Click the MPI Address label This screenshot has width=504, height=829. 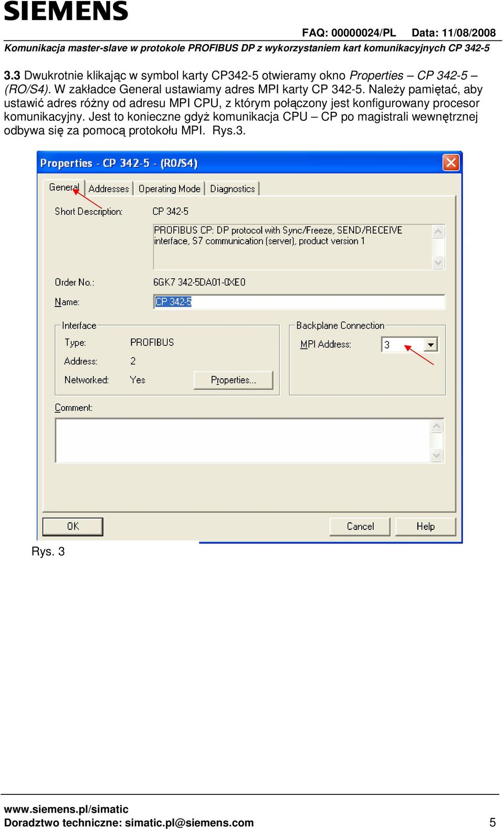(x=325, y=344)
